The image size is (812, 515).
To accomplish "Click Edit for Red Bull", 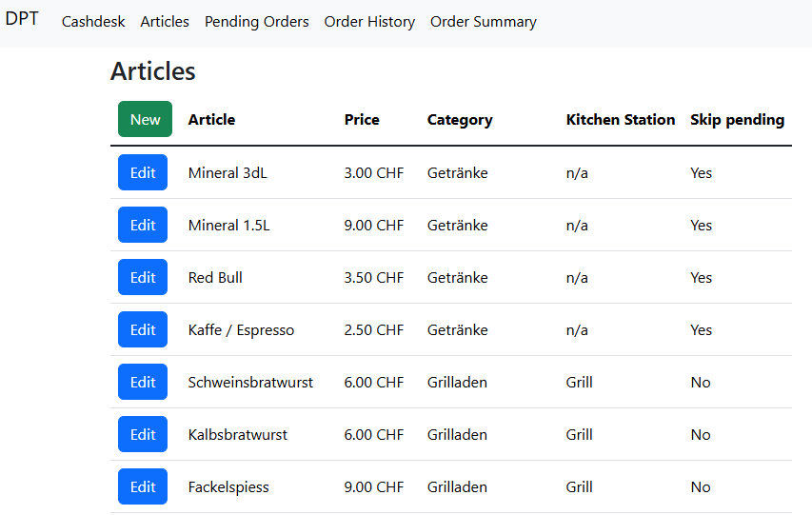I will [x=143, y=277].
